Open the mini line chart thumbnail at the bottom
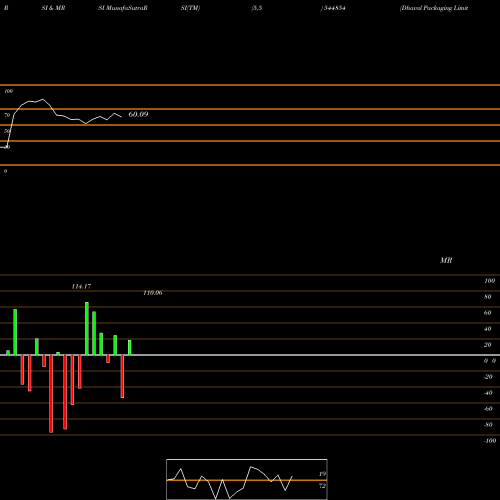This screenshot has width=500, height=500. 247,479
